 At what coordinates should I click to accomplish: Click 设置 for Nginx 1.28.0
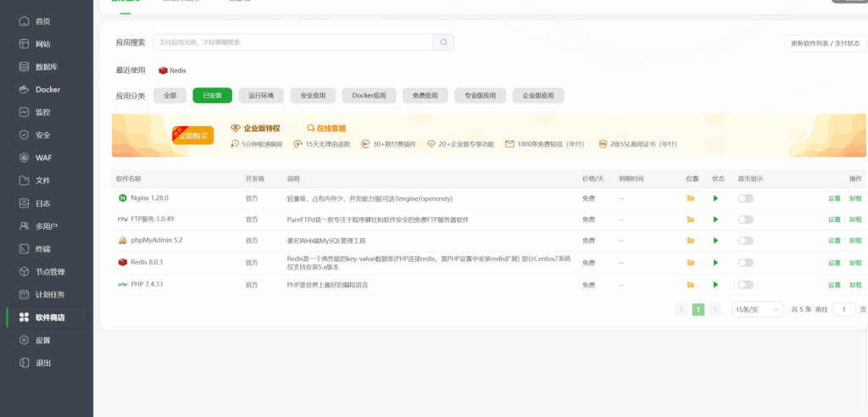[x=834, y=198]
